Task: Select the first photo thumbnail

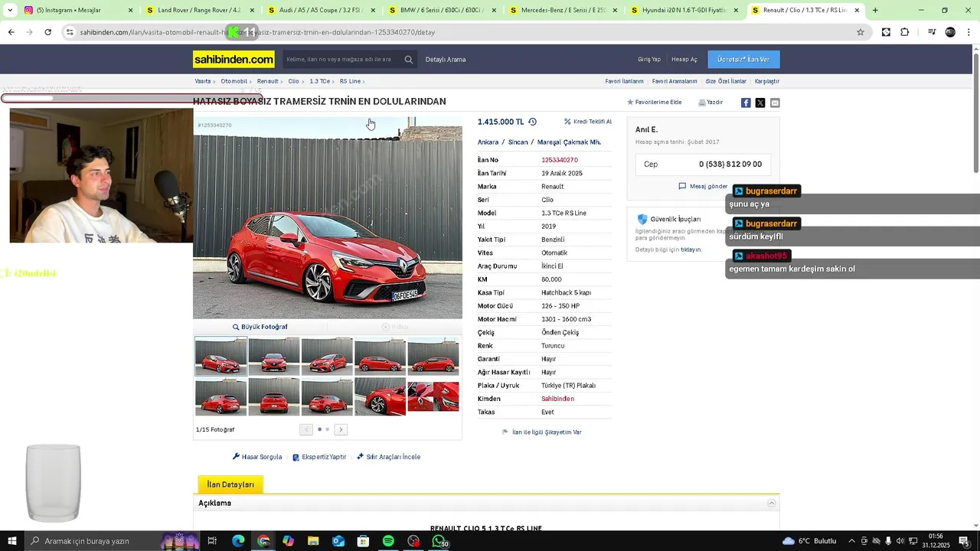Action: tap(221, 357)
